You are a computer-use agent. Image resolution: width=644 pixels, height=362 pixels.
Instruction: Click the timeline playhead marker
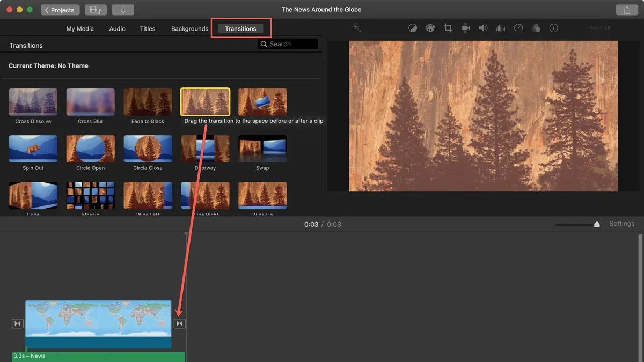click(186, 234)
